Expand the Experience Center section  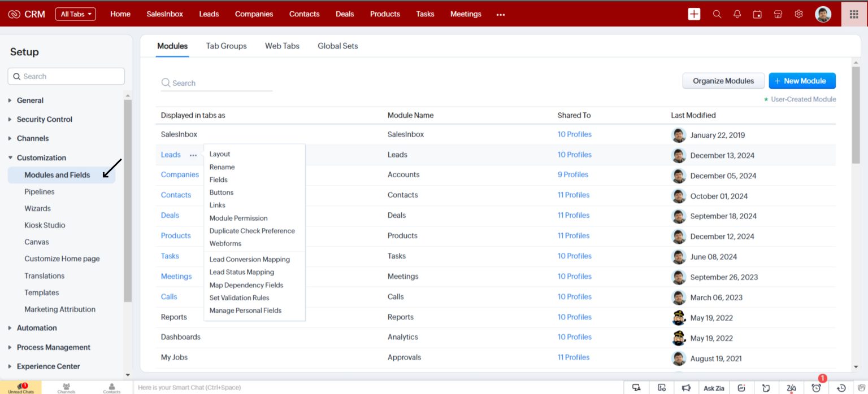tap(49, 366)
